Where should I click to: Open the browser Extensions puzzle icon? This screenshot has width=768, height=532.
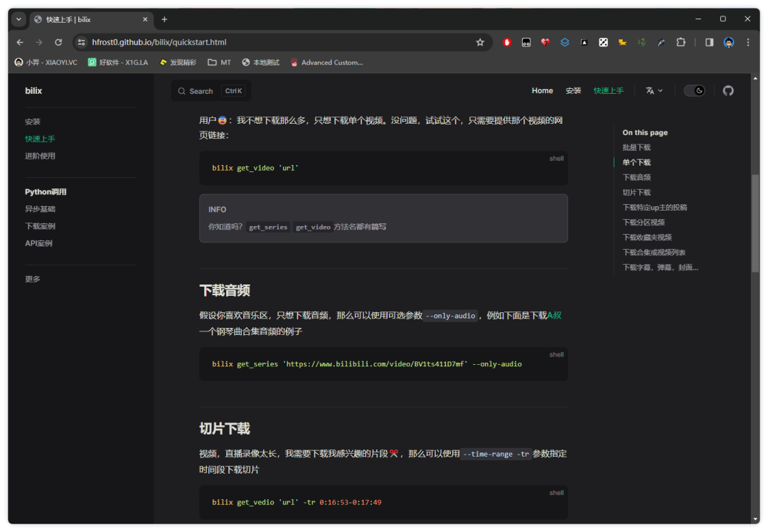(x=681, y=42)
